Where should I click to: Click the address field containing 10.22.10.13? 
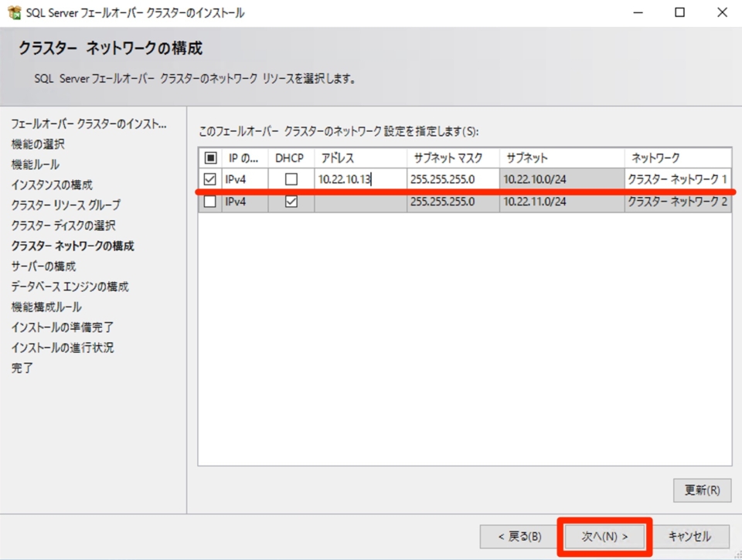(361, 179)
